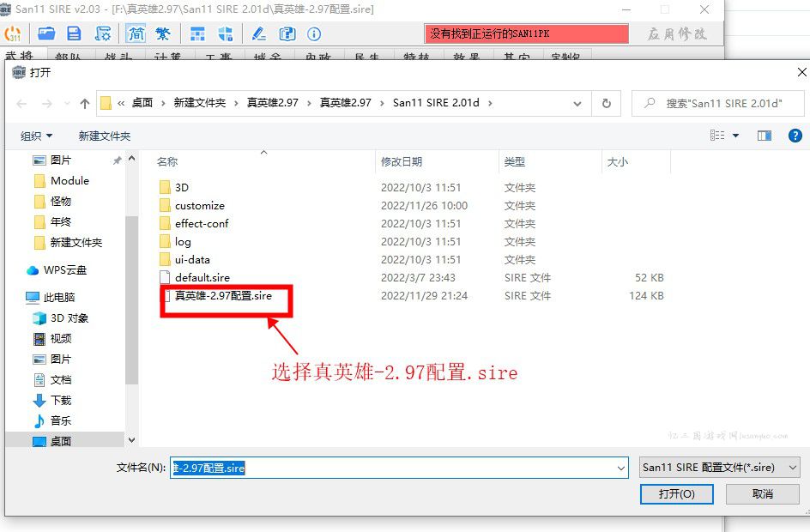
Task: Save the config using the floppy disk icon
Action: tap(75, 34)
